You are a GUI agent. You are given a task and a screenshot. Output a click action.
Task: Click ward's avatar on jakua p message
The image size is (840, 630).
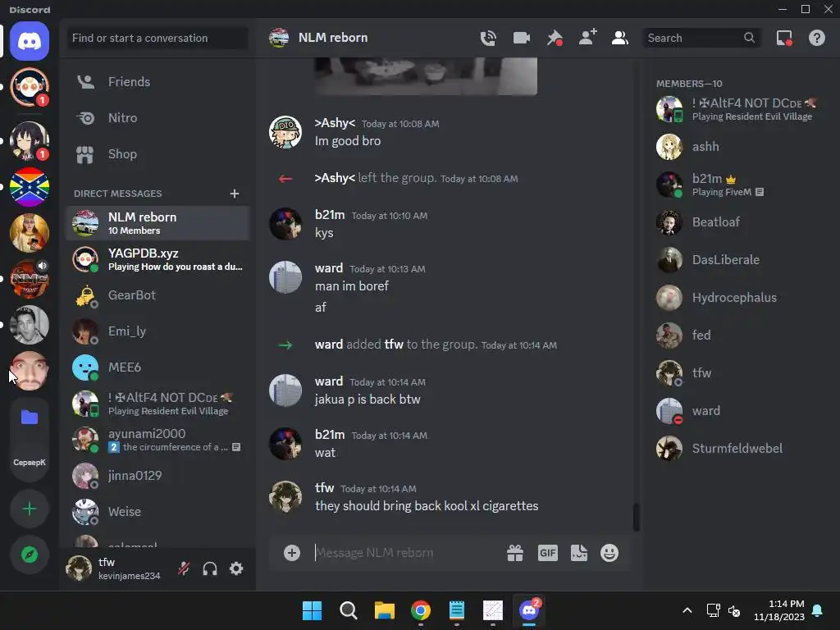tap(285, 390)
